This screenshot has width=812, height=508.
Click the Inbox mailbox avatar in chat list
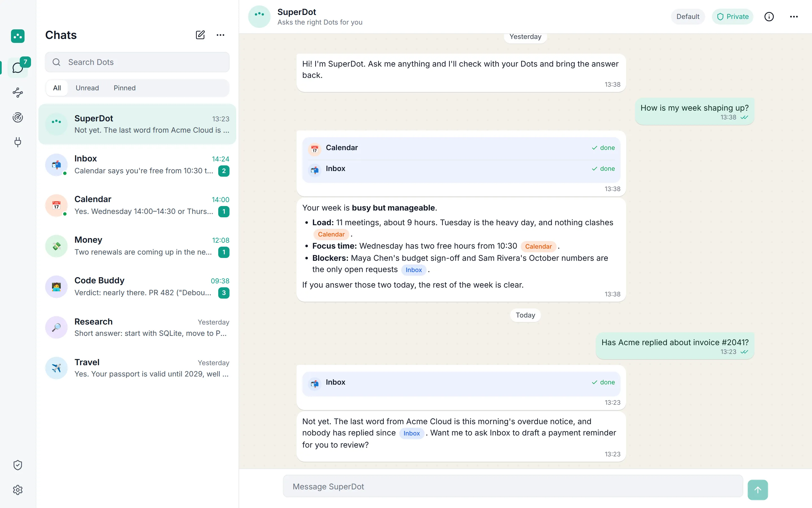[x=56, y=165]
